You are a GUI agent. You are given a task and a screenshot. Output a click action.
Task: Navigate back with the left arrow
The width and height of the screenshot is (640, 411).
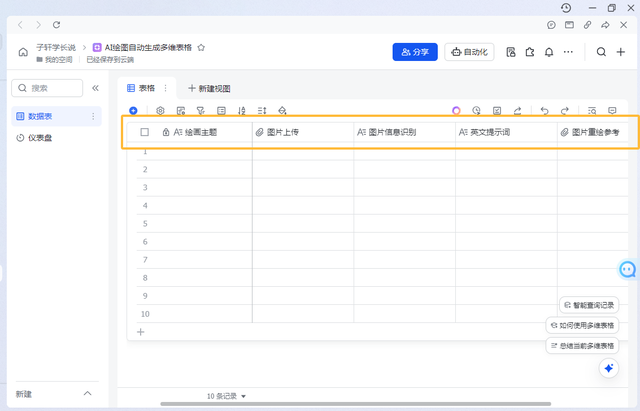(x=20, y=25)
